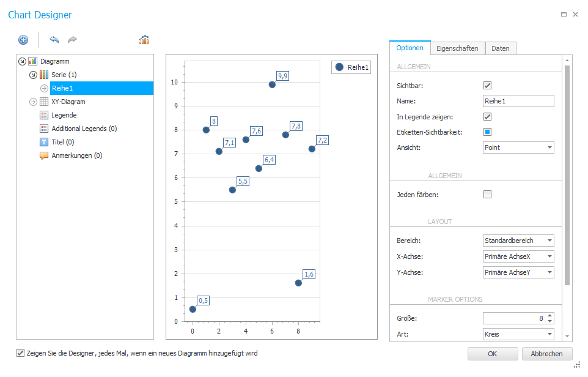Open the Art dropdown set to Kreis
Image resolution: width=588 pixels, height=377 pixels.
[518, 334]
